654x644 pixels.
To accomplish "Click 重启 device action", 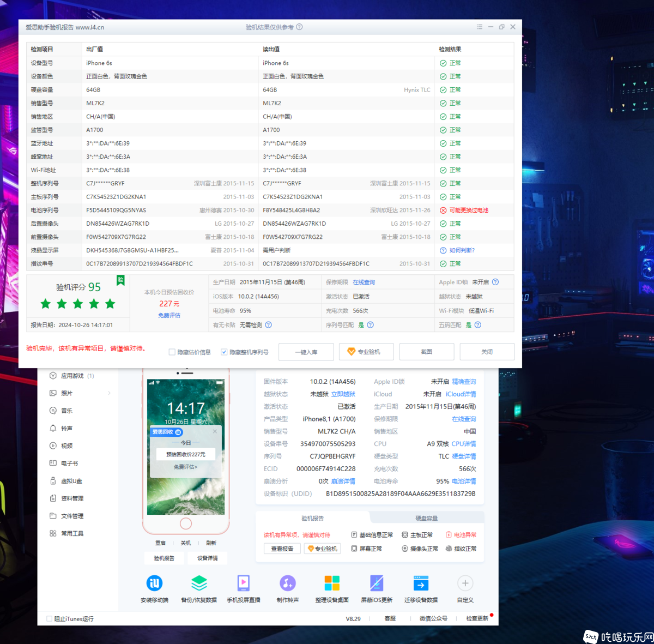I will tap(160, 543).
